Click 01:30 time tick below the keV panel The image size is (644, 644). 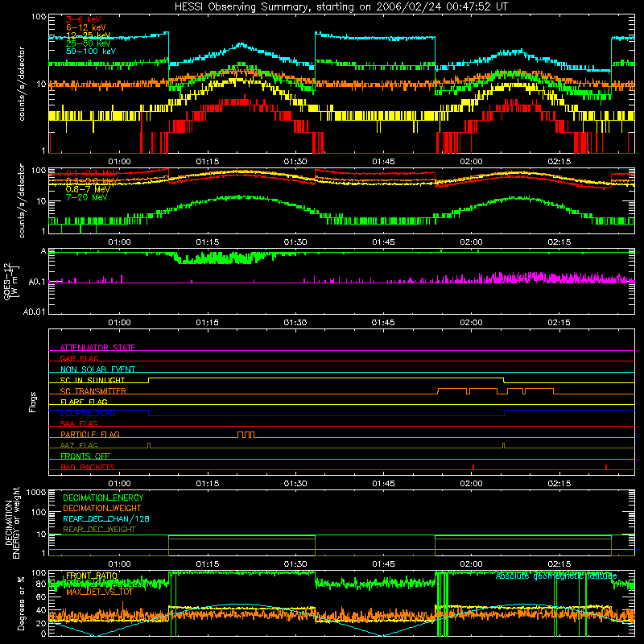click(295, 162)
